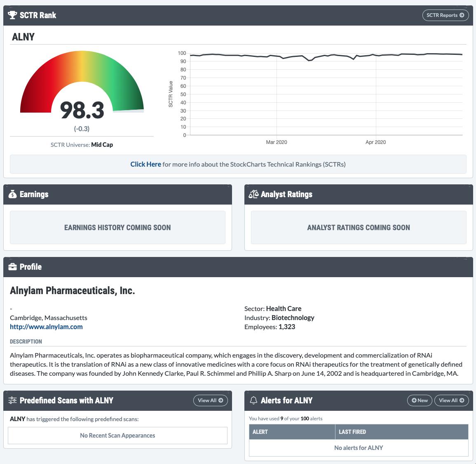
Task: Click the Biotechnology industry value
Action: (293, 318)
